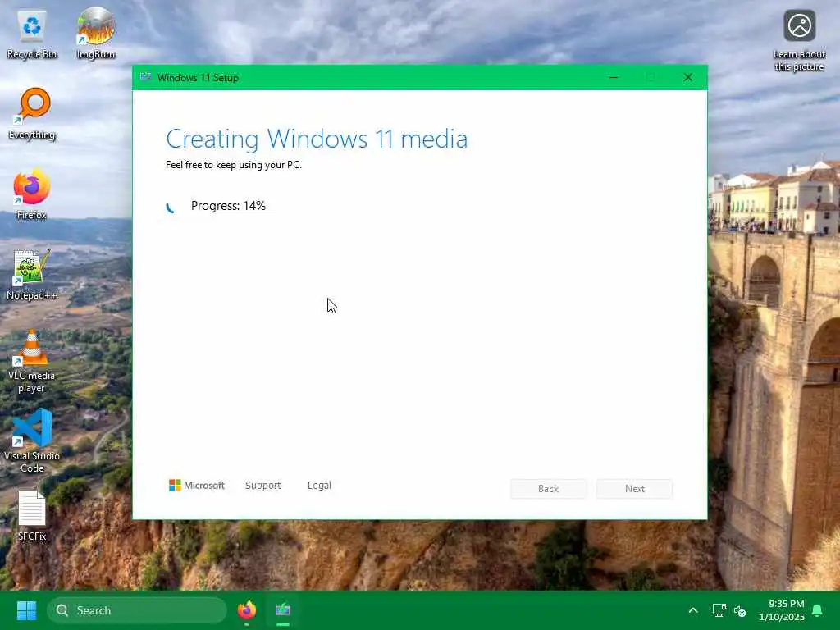Select Windows 11 Setup taskbar icon
Image resolution: width=840 pixels, height=630 pixels.
tap(283, 610)
